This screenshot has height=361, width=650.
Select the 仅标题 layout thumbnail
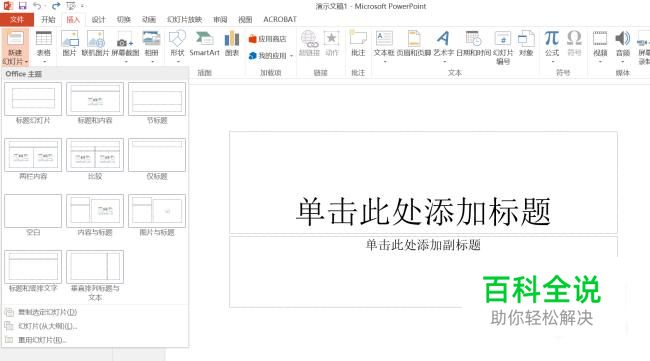(x=157, y=155)
